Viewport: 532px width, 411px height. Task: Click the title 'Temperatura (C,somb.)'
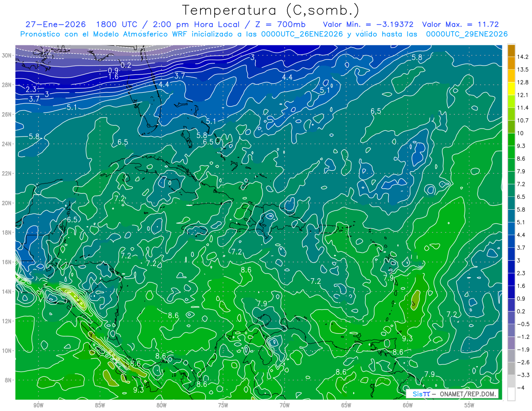coord(271,10)
